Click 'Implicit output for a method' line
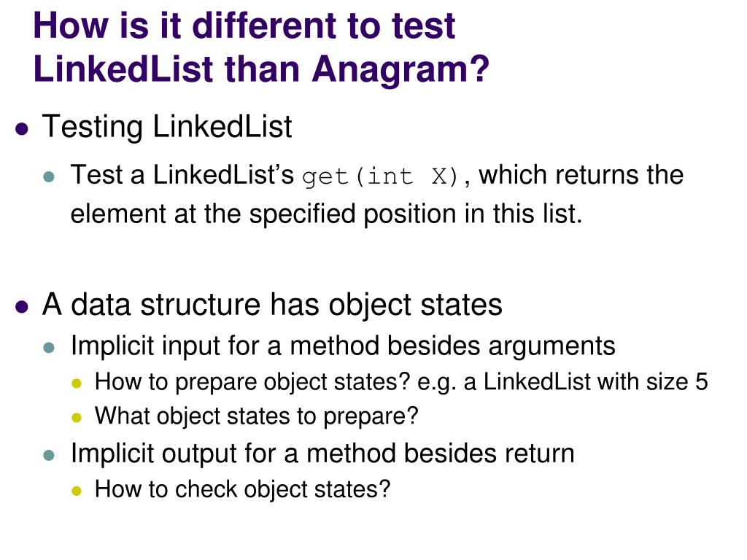Screen dimensions: 747x560 [x=322, y=453]
